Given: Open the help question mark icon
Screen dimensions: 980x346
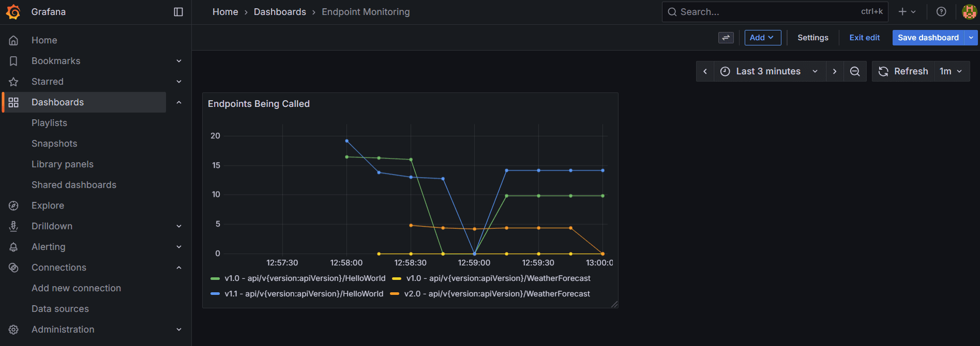Looking at the screenshot, I should tap(941, 12).
